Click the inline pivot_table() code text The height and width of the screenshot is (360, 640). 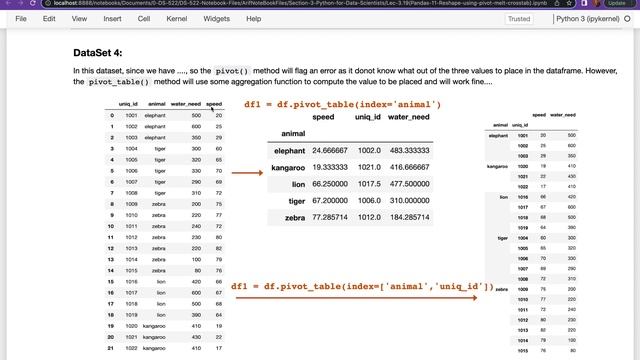pos(119,82)
